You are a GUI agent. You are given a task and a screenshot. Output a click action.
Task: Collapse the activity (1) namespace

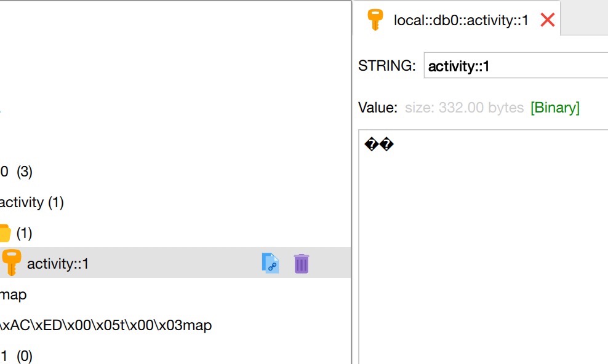[x=32, y=202]
